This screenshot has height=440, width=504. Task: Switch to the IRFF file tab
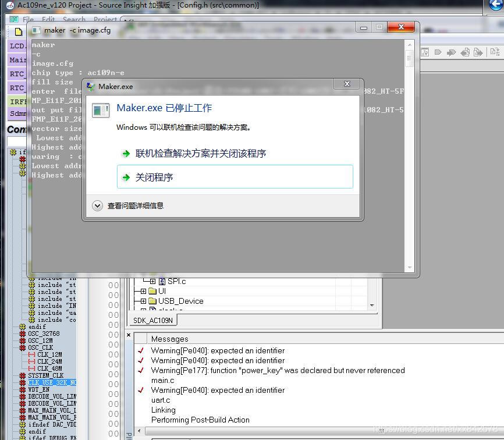17,102
